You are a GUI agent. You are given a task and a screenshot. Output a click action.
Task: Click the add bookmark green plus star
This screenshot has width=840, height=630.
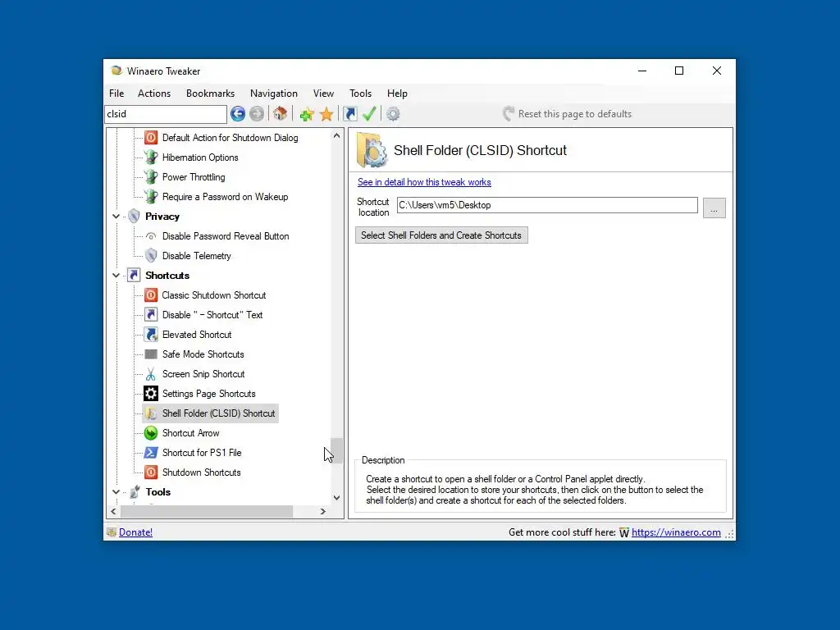click(307, 113)
